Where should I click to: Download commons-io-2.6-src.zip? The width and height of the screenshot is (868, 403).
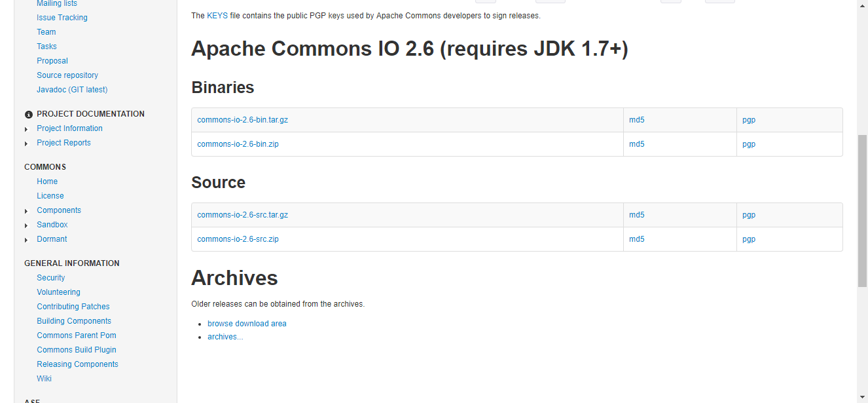(238, 239)
